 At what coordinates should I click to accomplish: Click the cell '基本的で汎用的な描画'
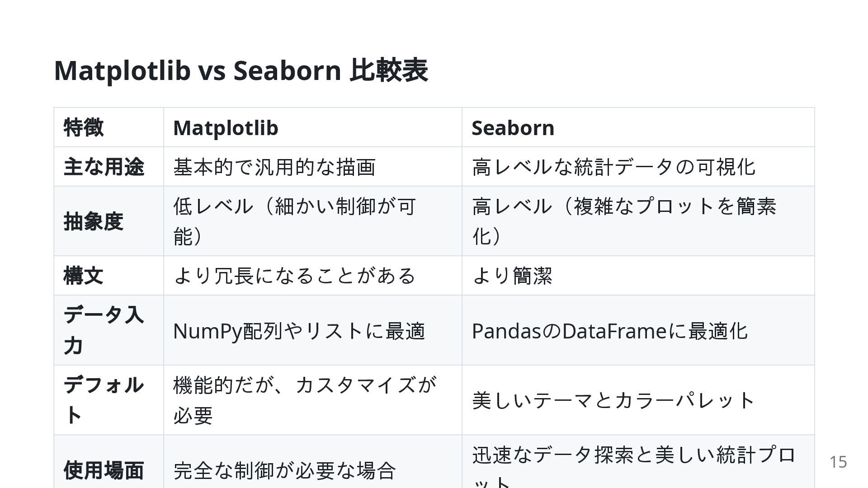[x=274, y=167]
